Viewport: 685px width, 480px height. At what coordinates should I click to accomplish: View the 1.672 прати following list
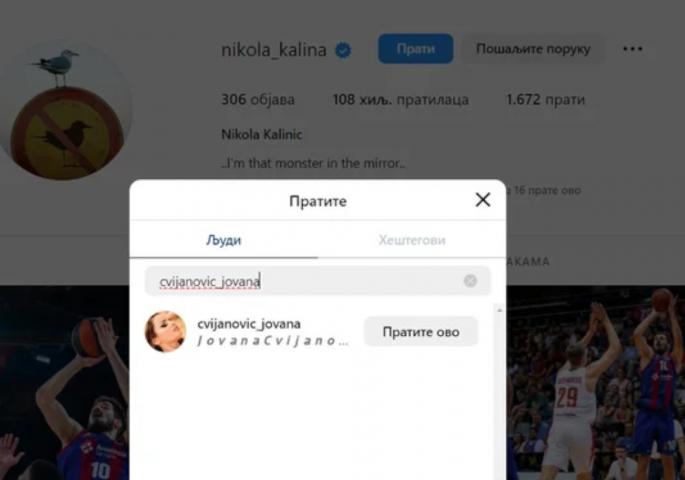pos(545,100)
